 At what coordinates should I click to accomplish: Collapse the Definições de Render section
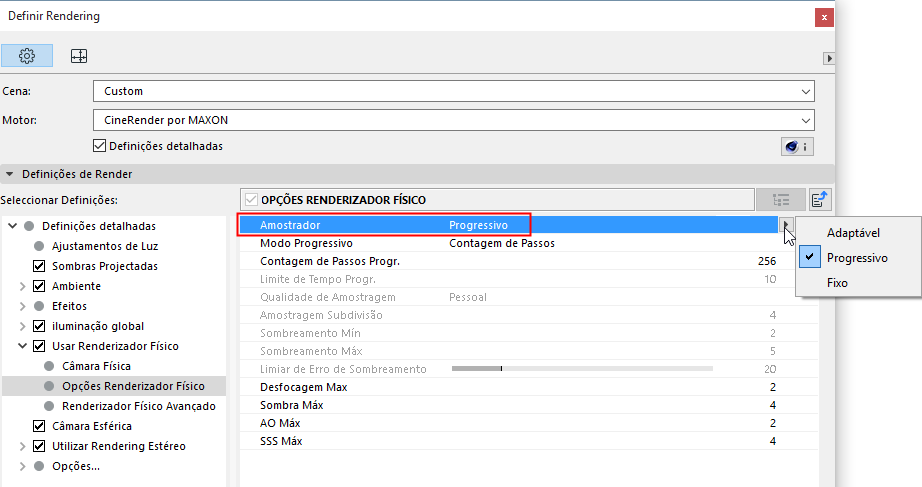click(x=9, y=174)
